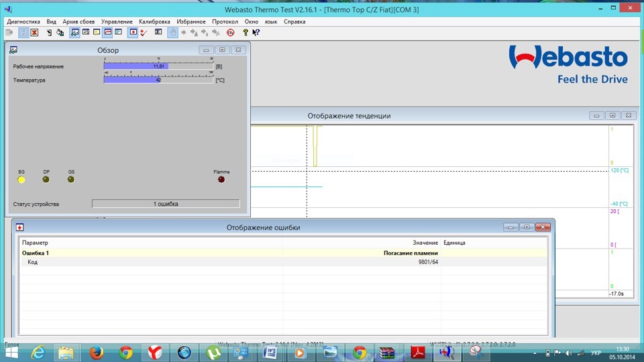Click the red checkmark clear-errors toolbar icon
Screen dimensions: 644x362
coord(144,32)
